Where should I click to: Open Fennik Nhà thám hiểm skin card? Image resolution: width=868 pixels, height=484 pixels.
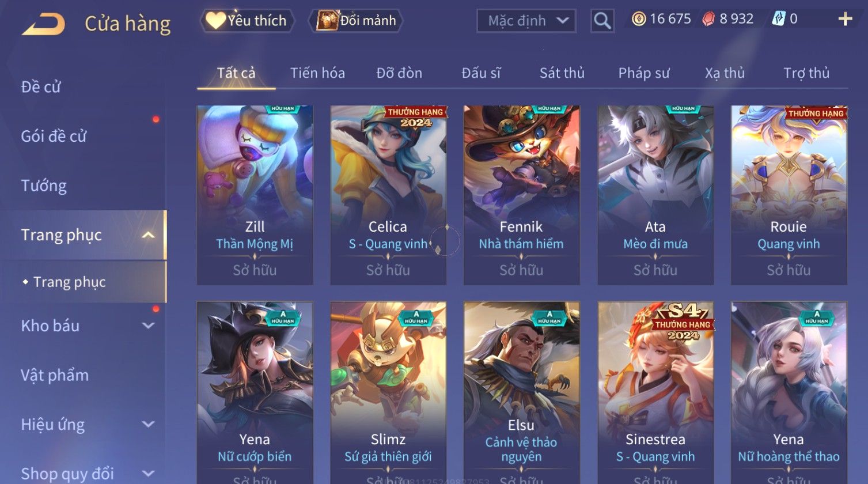tap(521, 195)
